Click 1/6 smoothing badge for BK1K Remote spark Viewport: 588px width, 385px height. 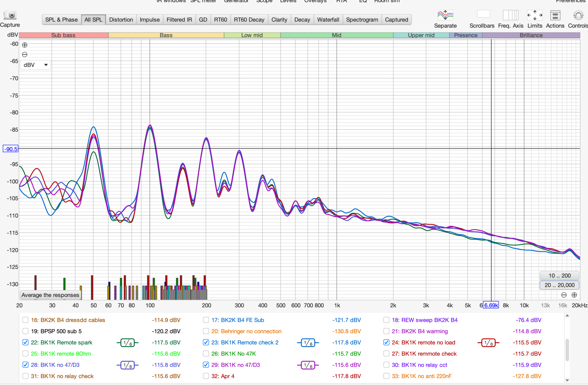tap(127, 343)
